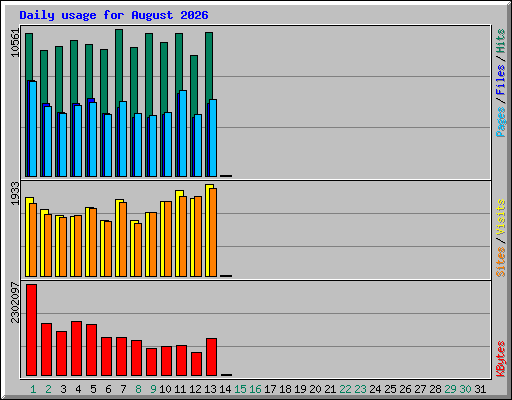
Task: Click day 4 on the x-axis
Action: point(78,389)
